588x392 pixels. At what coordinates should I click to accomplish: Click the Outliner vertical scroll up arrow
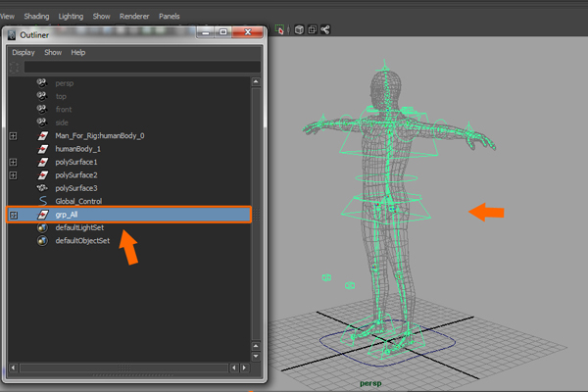(256, 81)
